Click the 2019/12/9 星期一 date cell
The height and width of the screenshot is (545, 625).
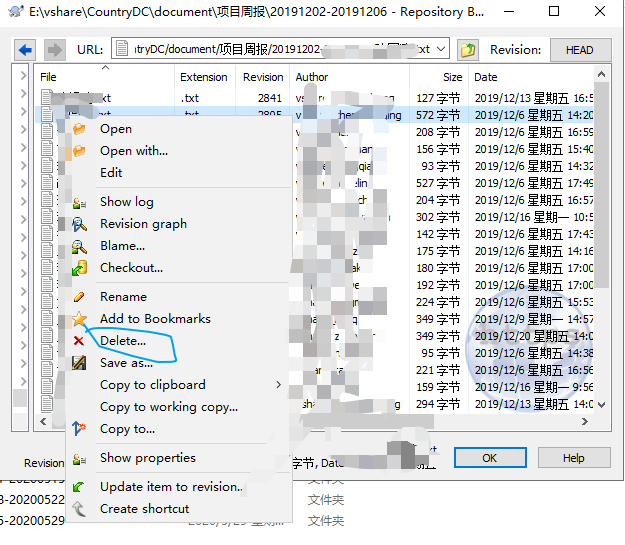(x=534, y=319)
